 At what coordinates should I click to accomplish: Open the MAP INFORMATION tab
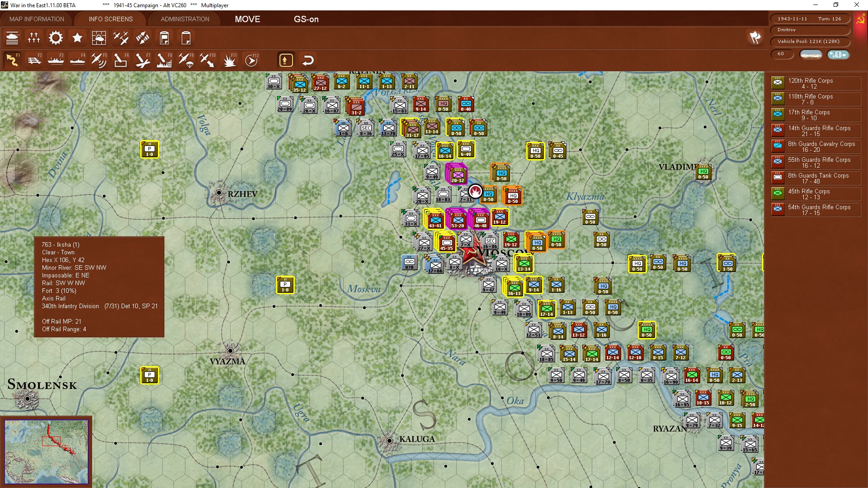click(37, 19)
